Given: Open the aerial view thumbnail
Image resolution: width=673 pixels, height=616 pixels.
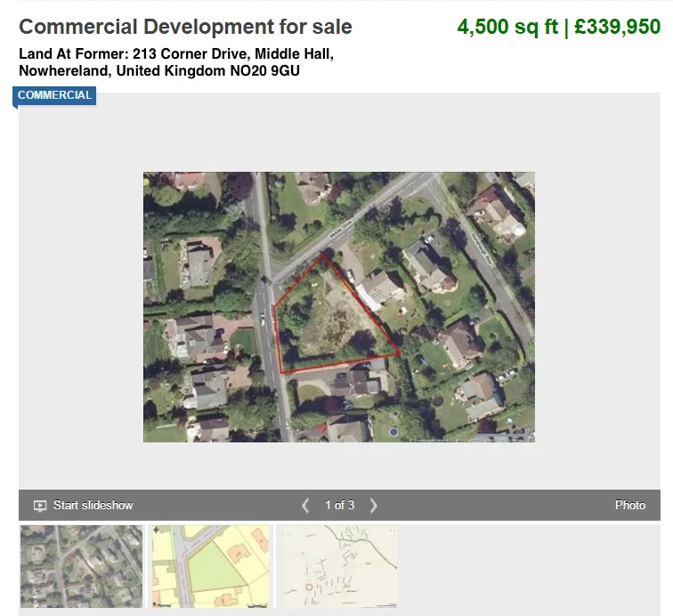Looking at the screenshot, I should click(x=81, y=566).
